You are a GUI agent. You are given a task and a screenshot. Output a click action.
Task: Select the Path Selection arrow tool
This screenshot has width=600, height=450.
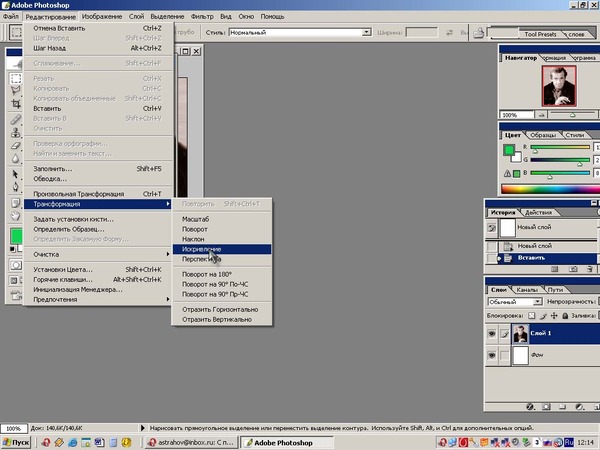tap(16, 174)
